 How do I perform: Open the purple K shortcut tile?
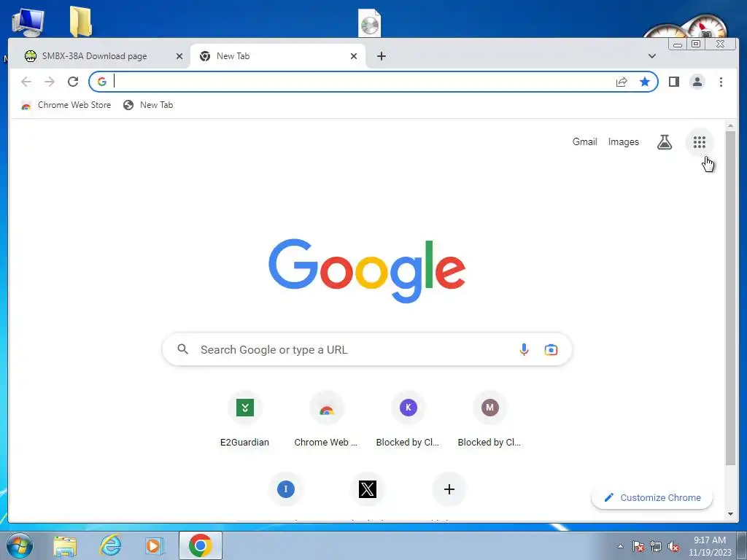coord(408,407)
